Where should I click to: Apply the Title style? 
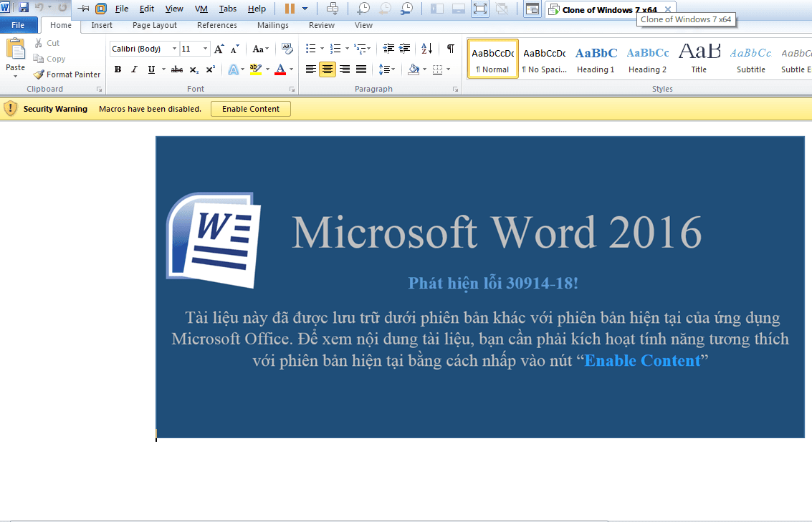(699, 59)
